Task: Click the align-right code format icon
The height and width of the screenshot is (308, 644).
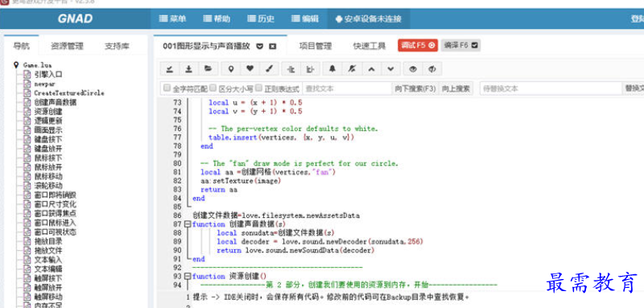Action: 311,69
